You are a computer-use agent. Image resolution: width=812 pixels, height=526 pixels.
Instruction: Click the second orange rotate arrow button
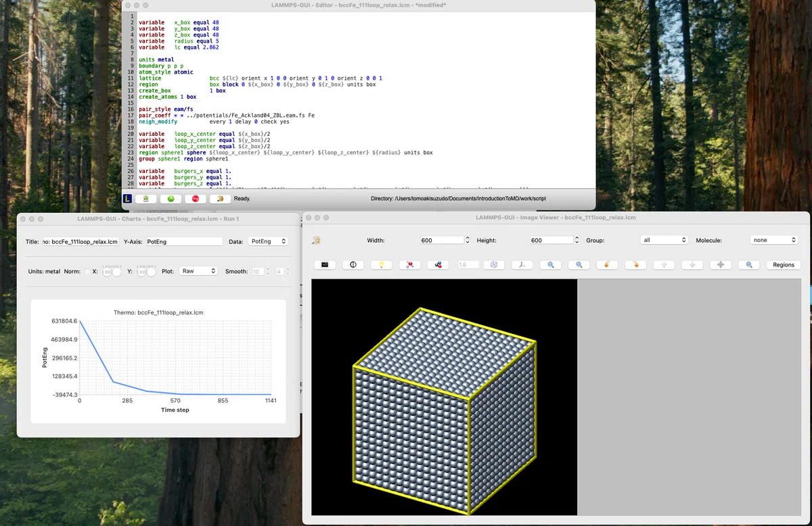[635, 265]
